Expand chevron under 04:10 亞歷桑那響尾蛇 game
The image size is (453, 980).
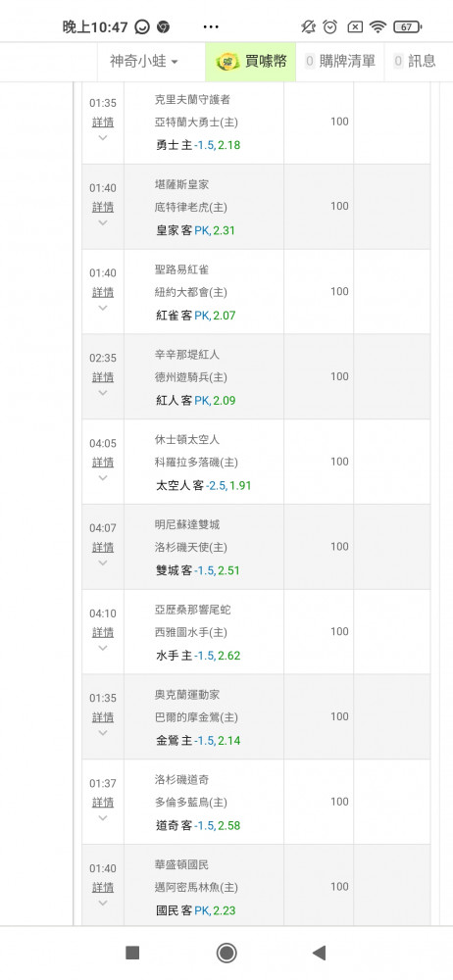(x=103, y=648)
